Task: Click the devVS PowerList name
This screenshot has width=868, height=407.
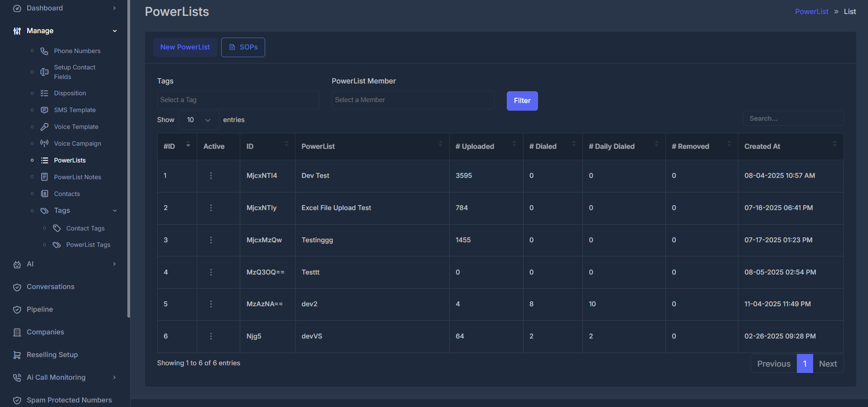Action: coord(312,336)
